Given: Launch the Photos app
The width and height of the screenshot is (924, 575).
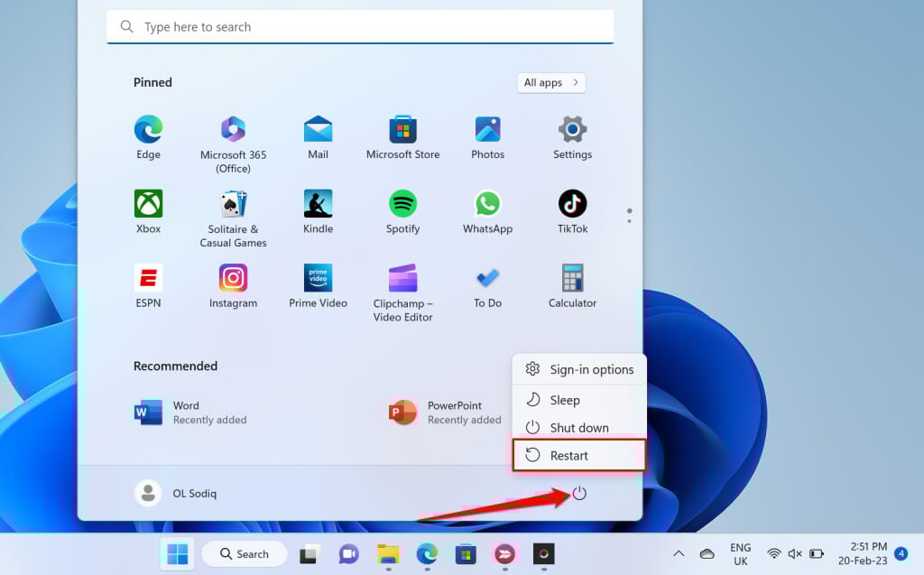Looking at the screenshot, I should pyautogui.click(x=487, y=137).
